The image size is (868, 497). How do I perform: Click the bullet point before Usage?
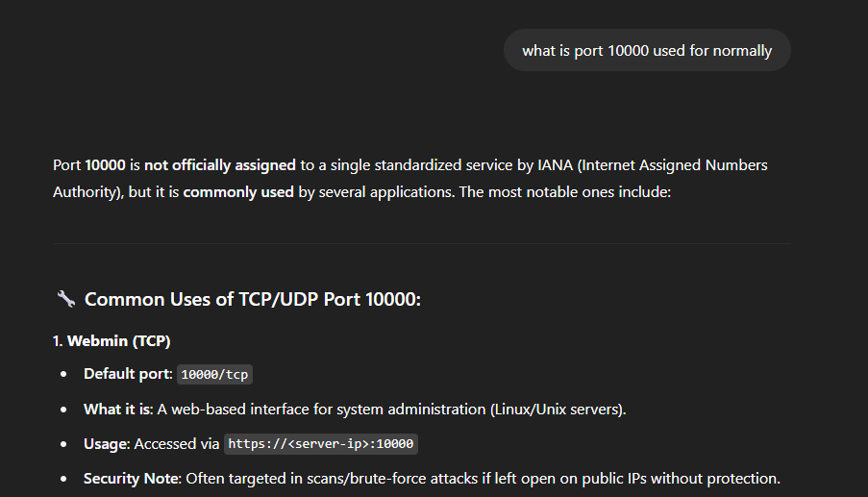point(63,444)
